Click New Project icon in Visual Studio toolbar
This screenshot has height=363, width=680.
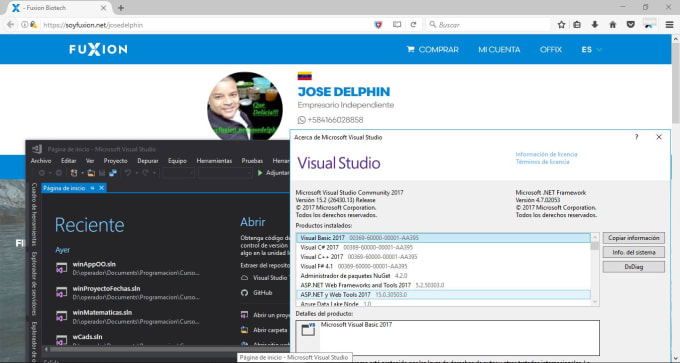74,173
